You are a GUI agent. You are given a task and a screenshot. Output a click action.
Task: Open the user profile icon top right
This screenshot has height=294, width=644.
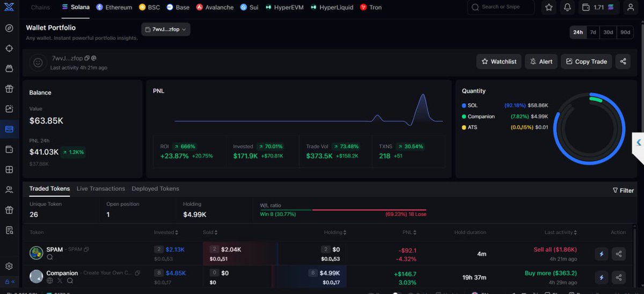pos(631,8)
